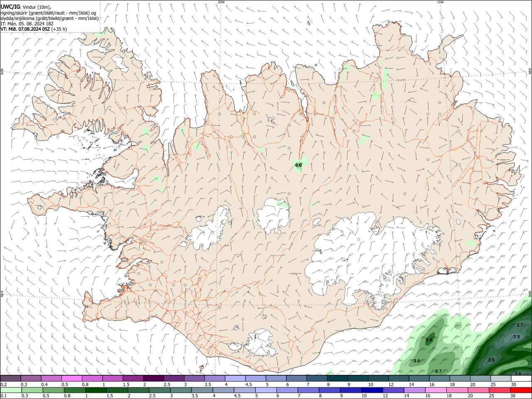This screenshot has height=399, width=532.
Task: Click the 'IT: Mán. 05. 08. 2024 18Z' line
Action: click(x=27, y=24)
